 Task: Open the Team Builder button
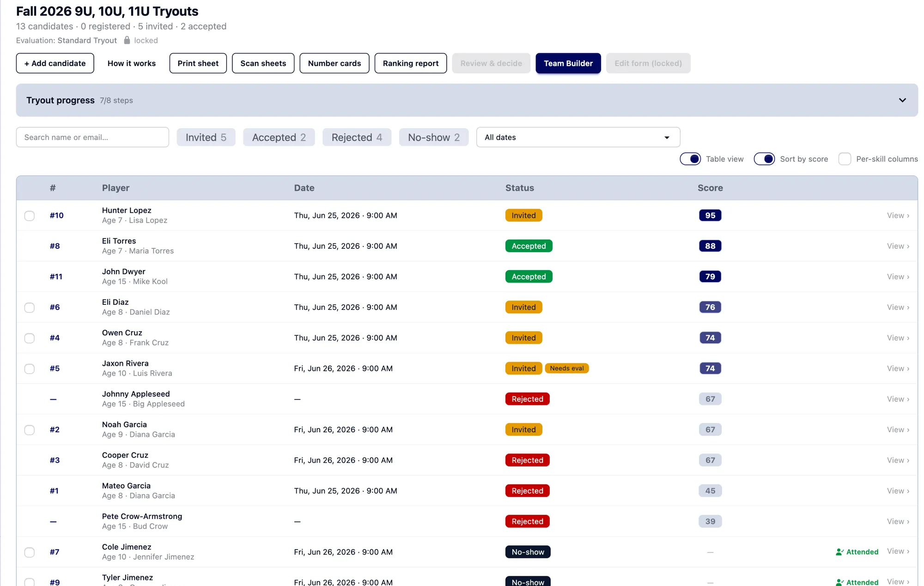tap(568, 63)
